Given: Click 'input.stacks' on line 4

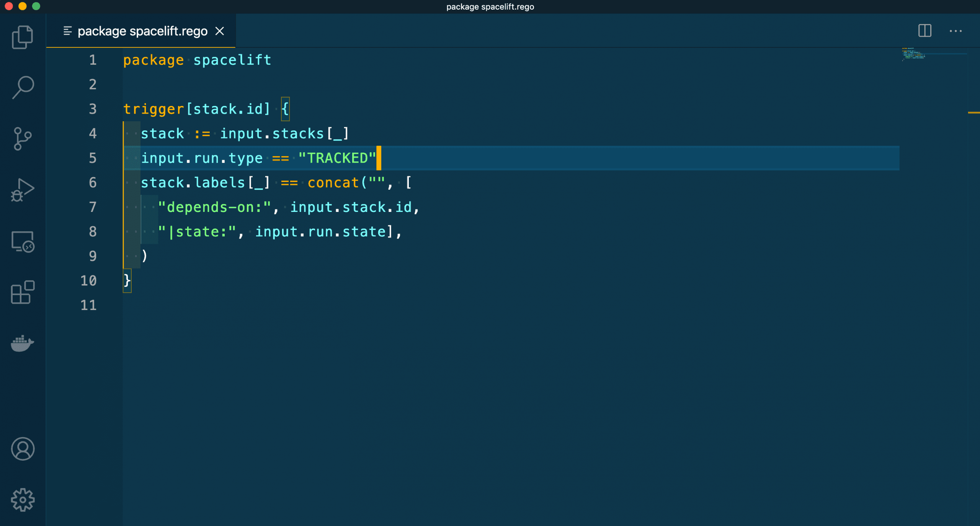Looking at the screenshot, I should point(272,134).
